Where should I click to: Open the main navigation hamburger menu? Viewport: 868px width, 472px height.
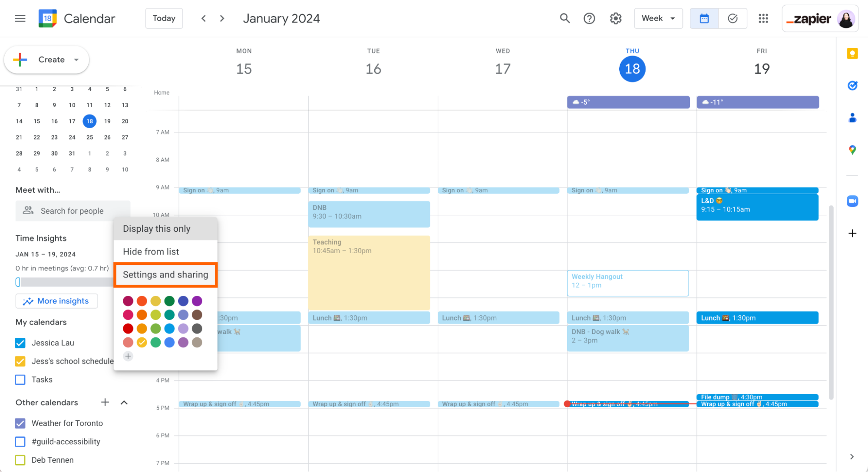[x=20, y=18]
